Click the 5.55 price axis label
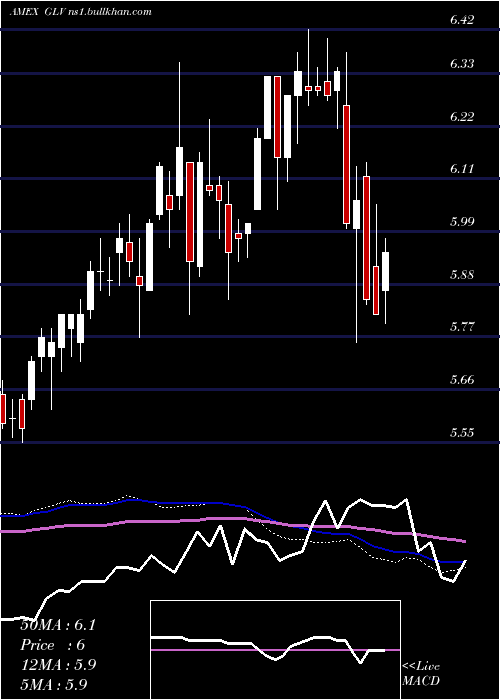 [462, 433]
